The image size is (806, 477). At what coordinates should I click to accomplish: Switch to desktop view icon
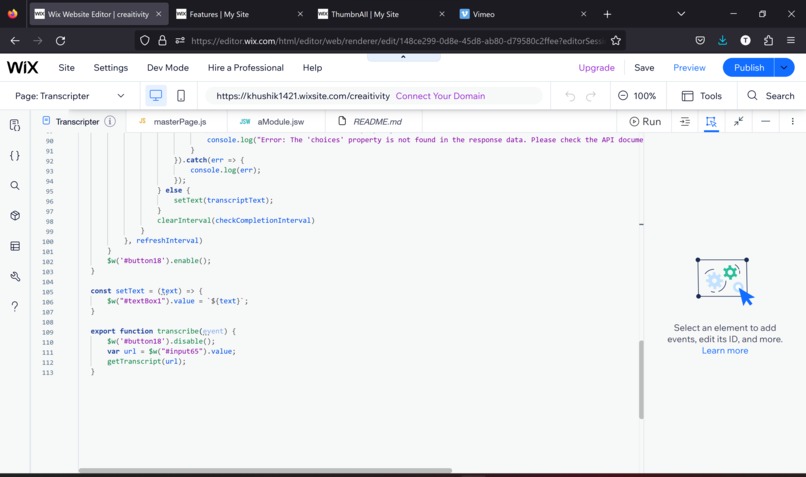156,96
